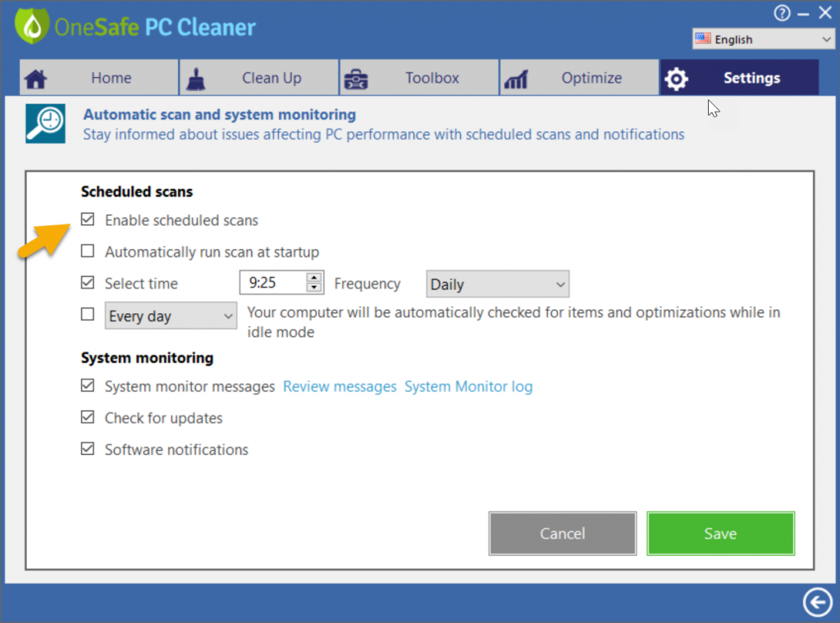Open the Review messages link
The width and height of the screenshot is (840, 623).
tap(340, 386)
